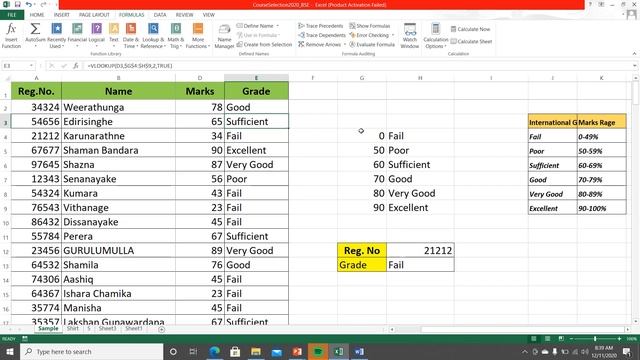
Task: Collapse the ribbon chevron
Action: [x=634, y=53]
